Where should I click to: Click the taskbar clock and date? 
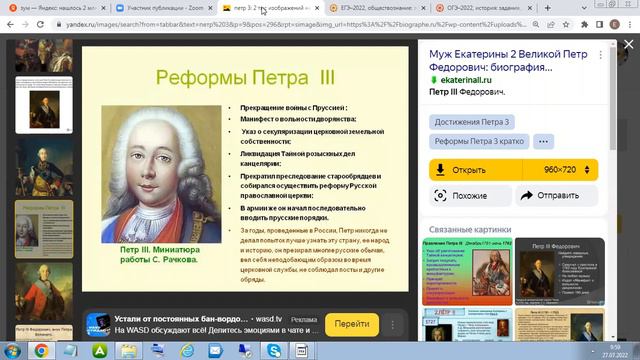tap(614, 351)
